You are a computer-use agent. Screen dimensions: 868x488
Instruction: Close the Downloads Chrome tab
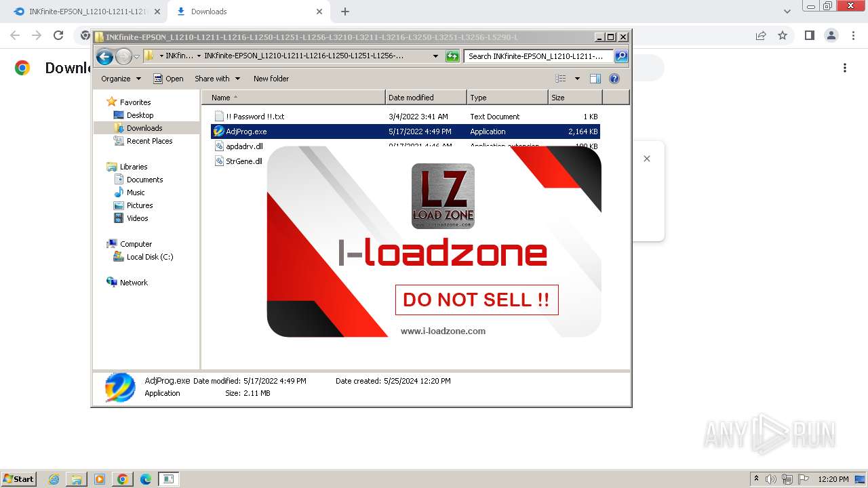319,12
